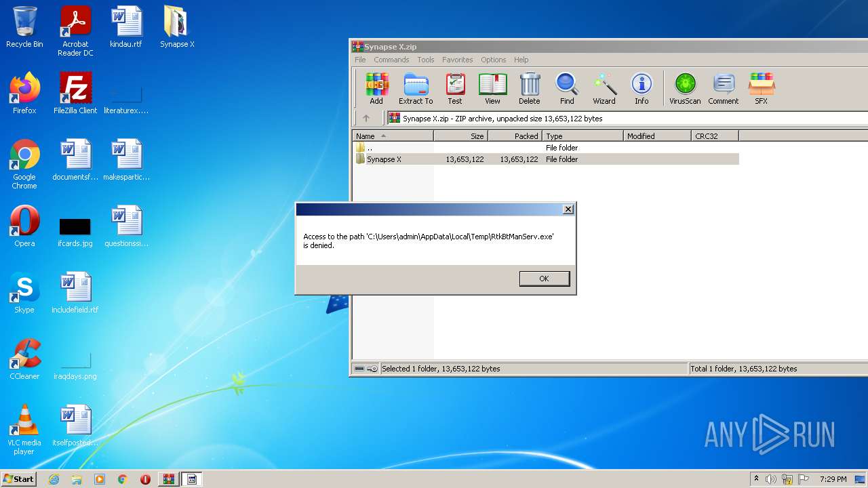The image size is (868, 488).
Task: Click the Internet Explorer taskbar icon
Action: 54,479
